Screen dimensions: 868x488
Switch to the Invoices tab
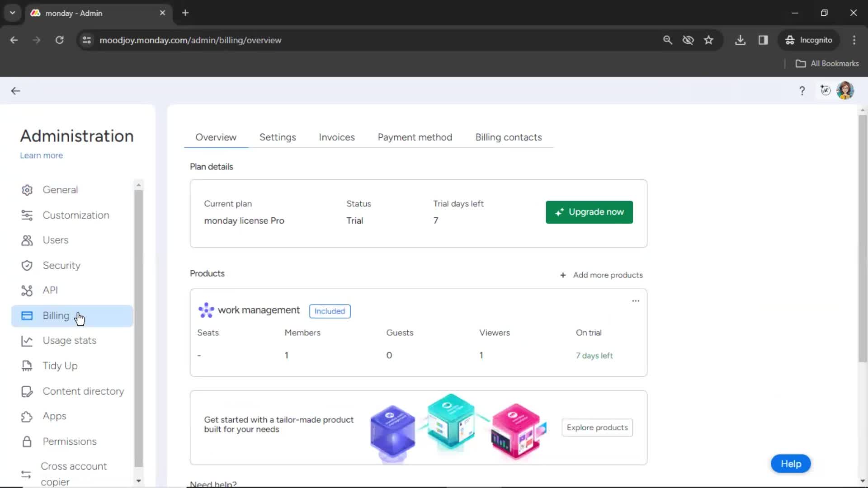click(x=337, y=137)
